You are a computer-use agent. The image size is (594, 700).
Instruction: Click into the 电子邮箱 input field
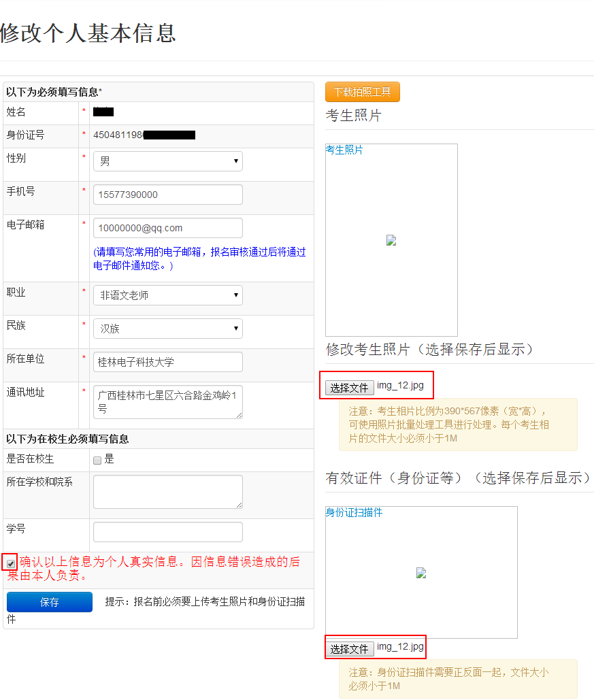(x=167, y=228)
